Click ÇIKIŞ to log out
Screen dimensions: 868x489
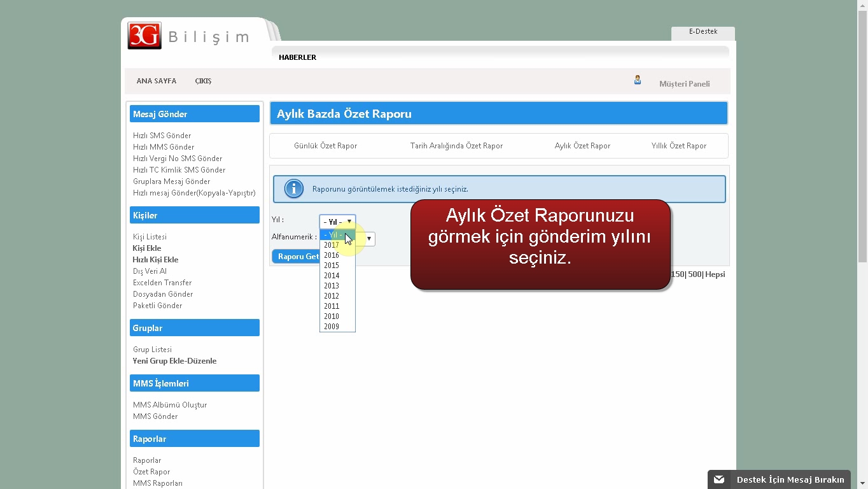click(x=203, y=81)
